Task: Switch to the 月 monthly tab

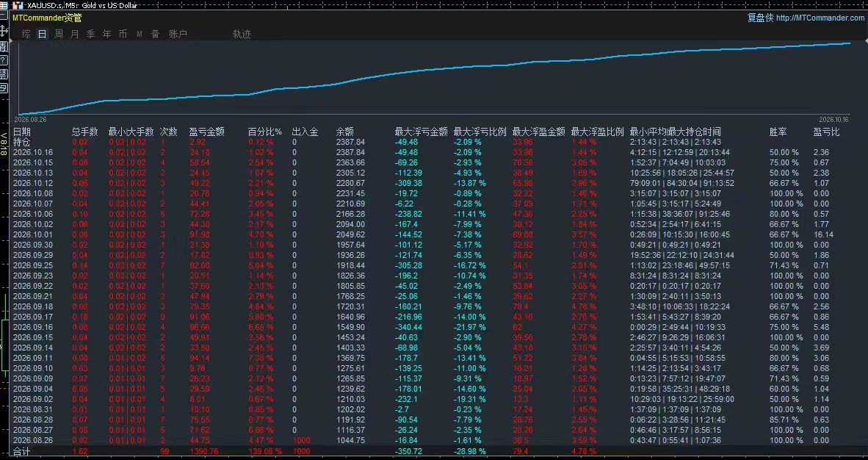Action: 75,34
